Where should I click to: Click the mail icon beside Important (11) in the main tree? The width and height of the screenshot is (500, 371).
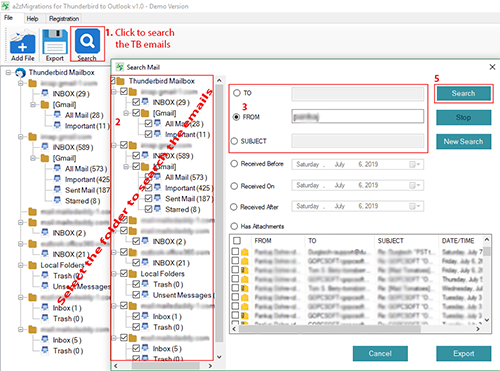pos(57,126)
